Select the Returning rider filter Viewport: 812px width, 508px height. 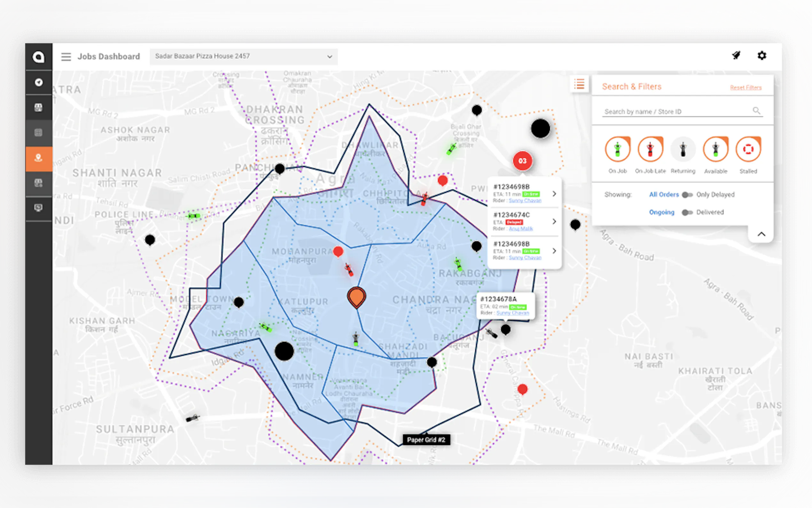click(683, 149)
